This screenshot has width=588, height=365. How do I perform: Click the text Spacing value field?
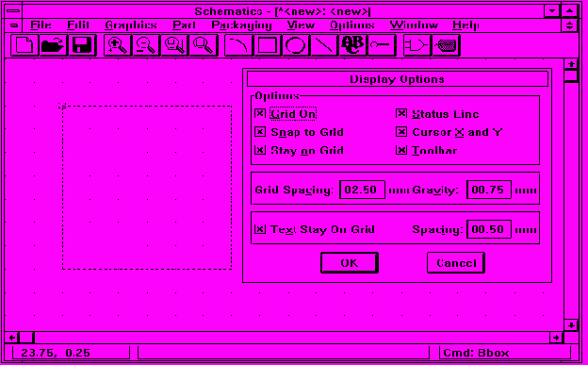point(489,229)
